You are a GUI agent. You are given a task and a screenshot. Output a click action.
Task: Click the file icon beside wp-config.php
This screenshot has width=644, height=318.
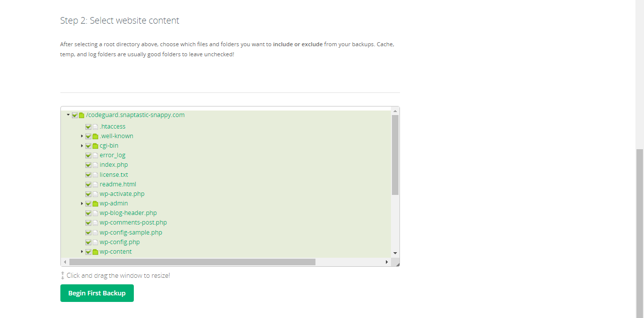[x=95, y=242]
